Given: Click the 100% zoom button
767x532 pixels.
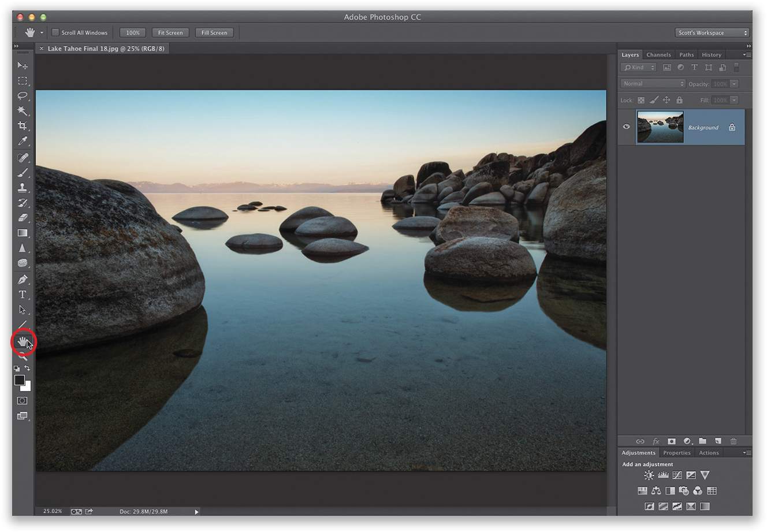Looking at the screenshot, I should click(133, 33).
